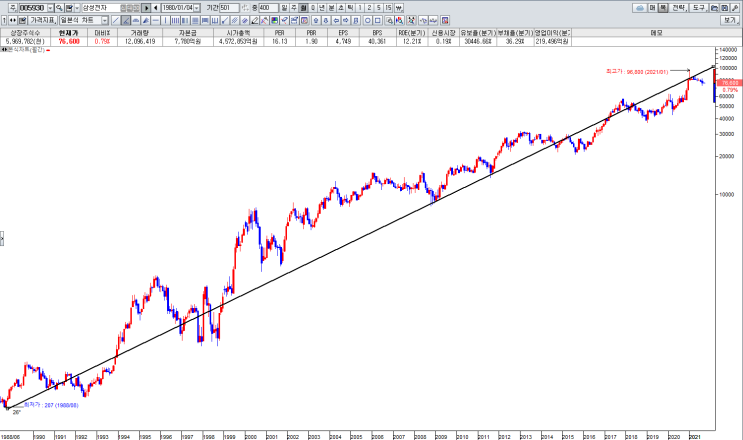Switch chart period to 년 (yearly)
This screenshot has height=440, width=743.
coord(322,8)
